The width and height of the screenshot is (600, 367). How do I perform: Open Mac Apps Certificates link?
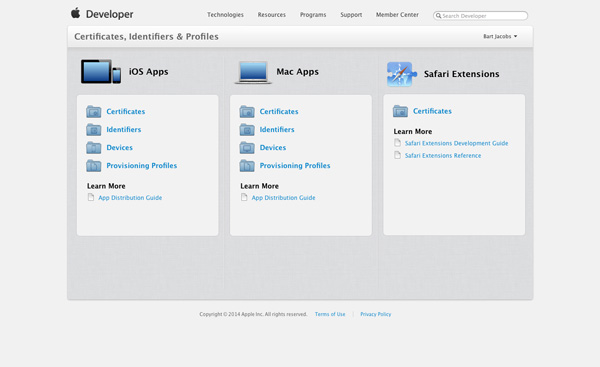[x=279, y=111]
